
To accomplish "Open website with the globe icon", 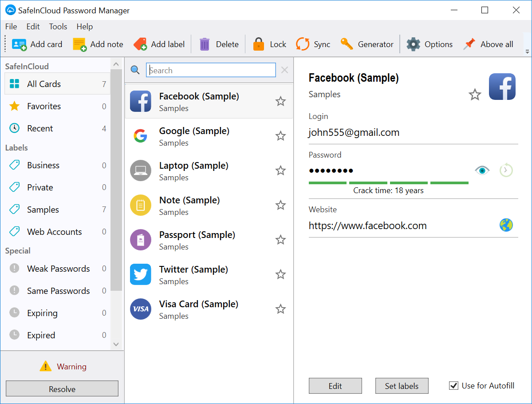I will coord(506,225).
